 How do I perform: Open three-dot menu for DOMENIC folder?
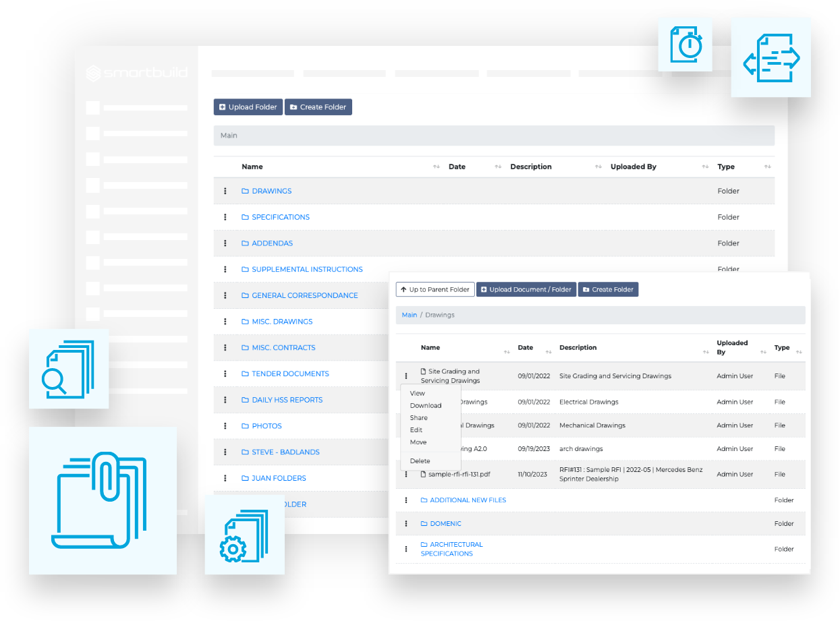[406, 523]
